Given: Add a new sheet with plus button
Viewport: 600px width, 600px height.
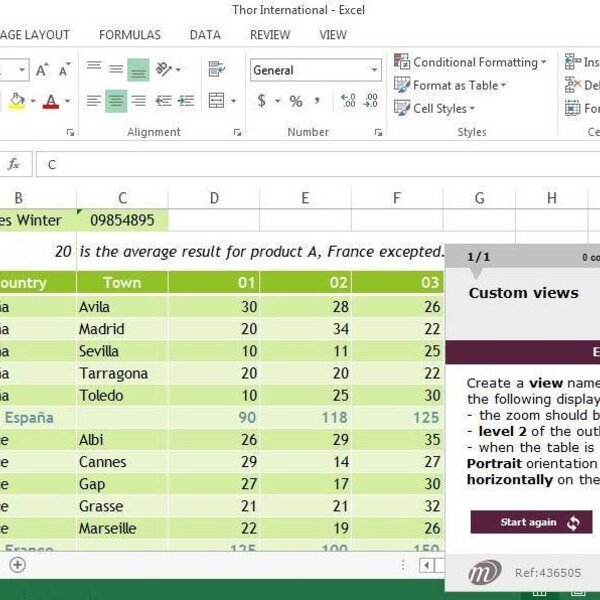Looking at the screenshot, I should tap(17, 565).
